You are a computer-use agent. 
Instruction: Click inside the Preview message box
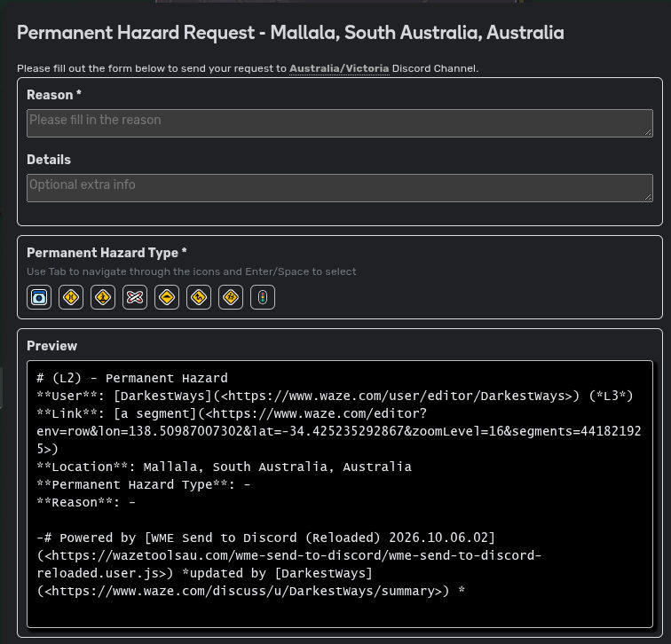point(340,494)
